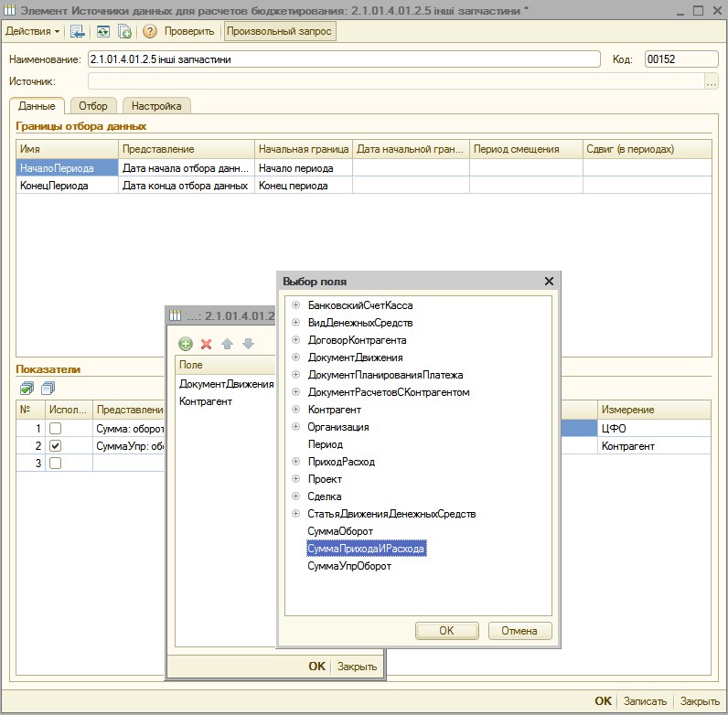Click Отмена in the Выбор поля dialog
Screen dimensions: 728x715
[519, 631]
